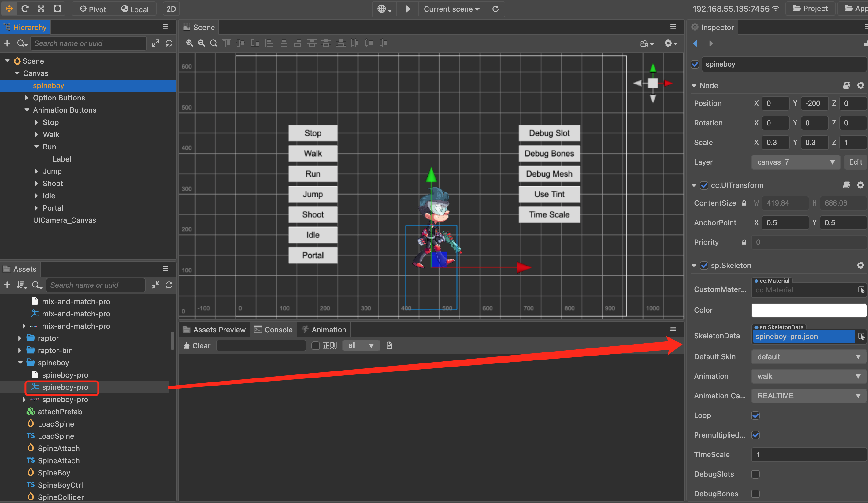Viewport: 868px width, 503px height.
Task: Open the console log level dropdown
Action: (x=361, y=345)
